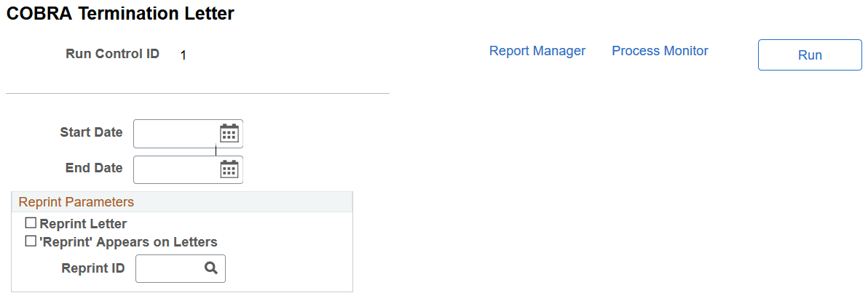Open the End Date calendar picker

tap(229, 169)
